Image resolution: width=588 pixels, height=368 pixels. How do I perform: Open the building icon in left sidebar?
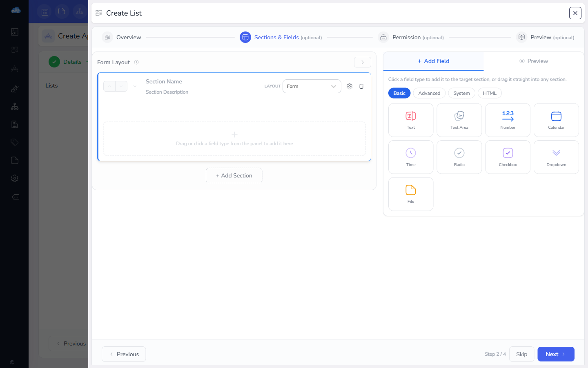pos(15,124)
